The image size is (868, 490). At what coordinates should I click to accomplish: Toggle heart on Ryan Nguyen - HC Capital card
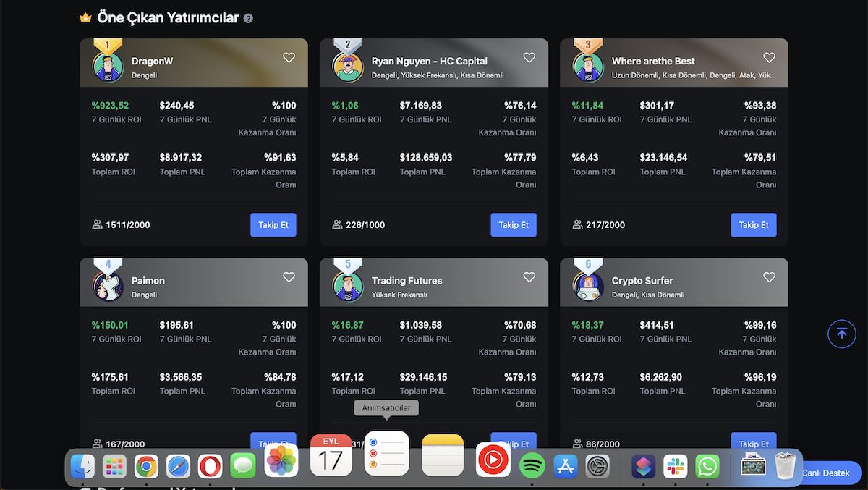(529, 58)
